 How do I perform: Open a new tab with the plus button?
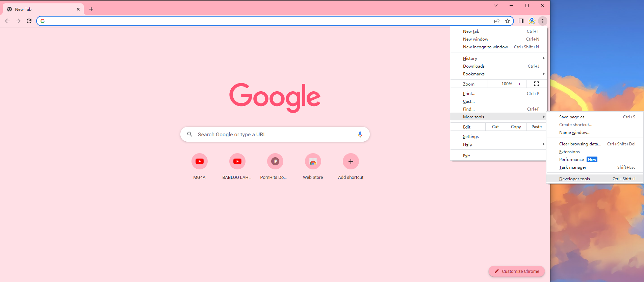point(91,9)
